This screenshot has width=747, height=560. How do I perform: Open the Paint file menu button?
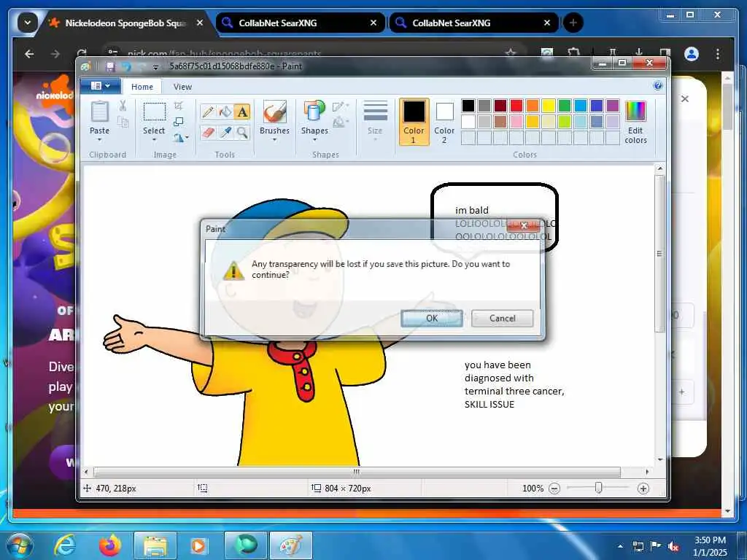(x=100, y=86)
